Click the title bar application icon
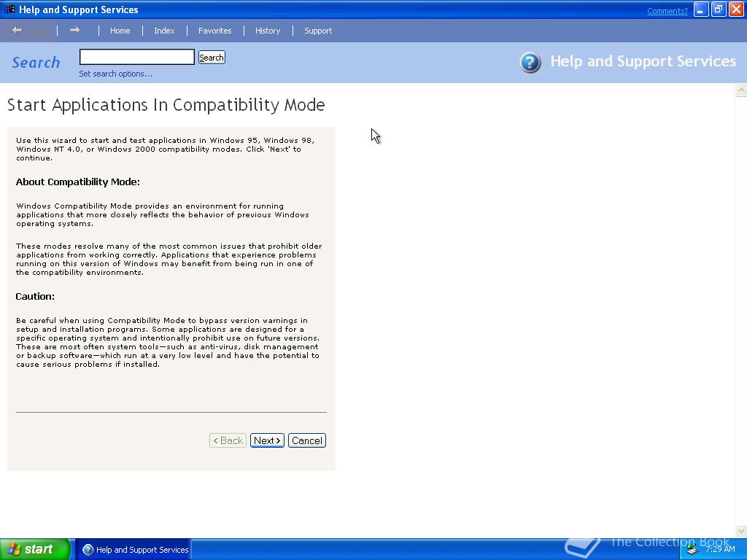 [9, 9]
